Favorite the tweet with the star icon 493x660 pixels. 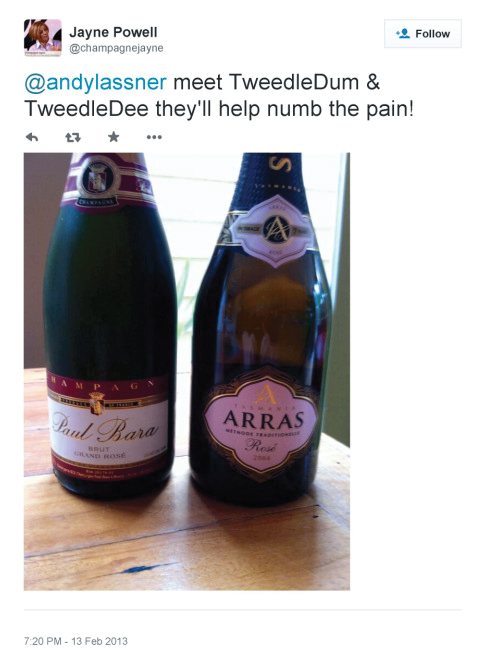coord(113,136)
